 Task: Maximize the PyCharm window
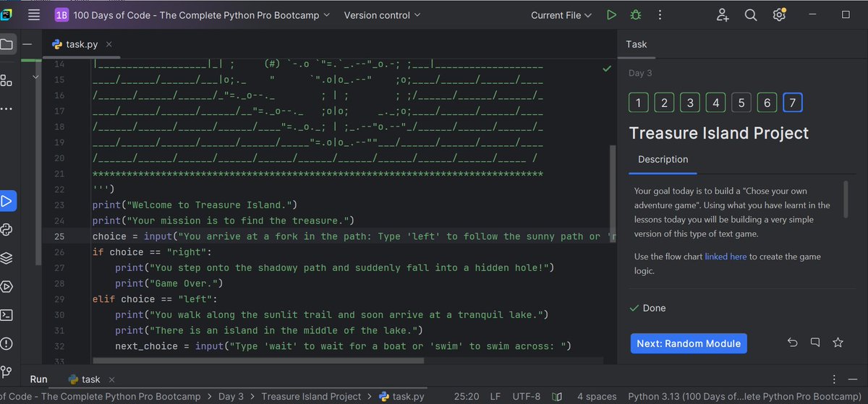pyautogui.click(x=846, y=14)
